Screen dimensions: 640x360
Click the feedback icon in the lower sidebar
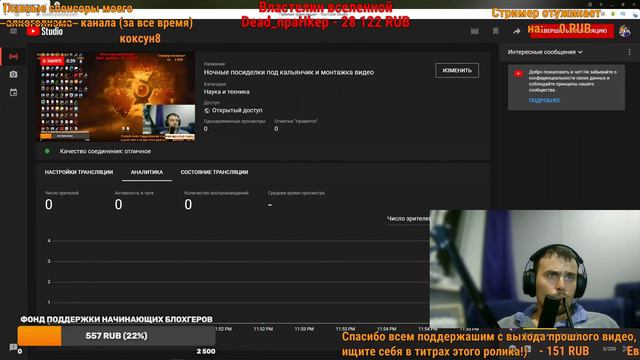click(13, 347)
